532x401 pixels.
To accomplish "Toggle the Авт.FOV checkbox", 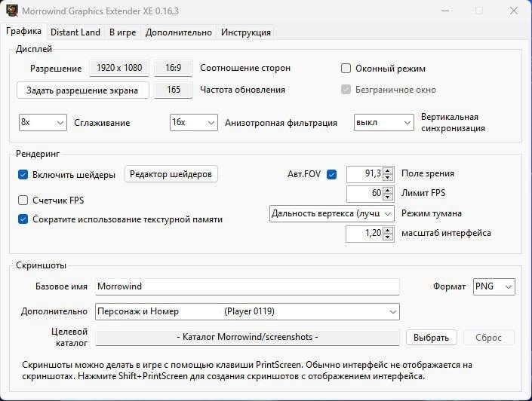I will coord(331,175).
